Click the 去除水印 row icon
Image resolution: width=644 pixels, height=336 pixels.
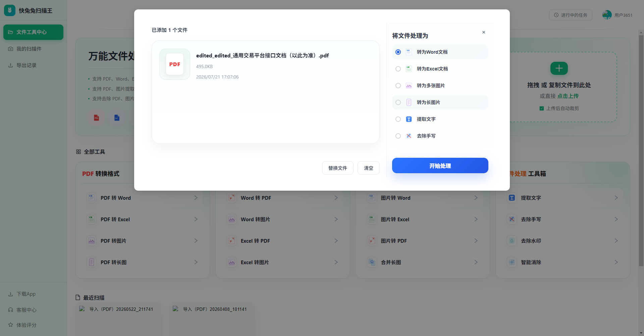[512, 241]
